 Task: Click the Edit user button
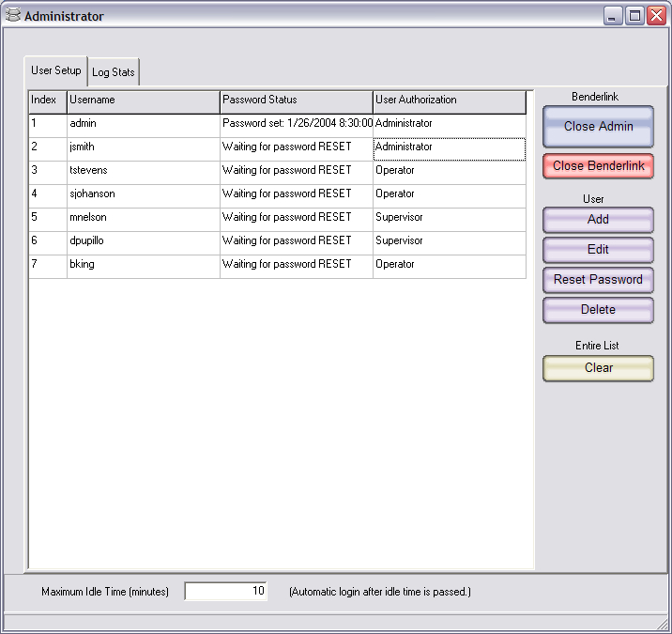pyautogui.click(x=598, y=250)
